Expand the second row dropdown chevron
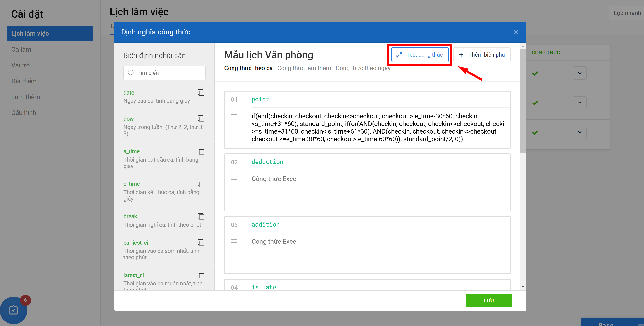The height and width of the screenshot is (326, 644). [x=580, y=103]
